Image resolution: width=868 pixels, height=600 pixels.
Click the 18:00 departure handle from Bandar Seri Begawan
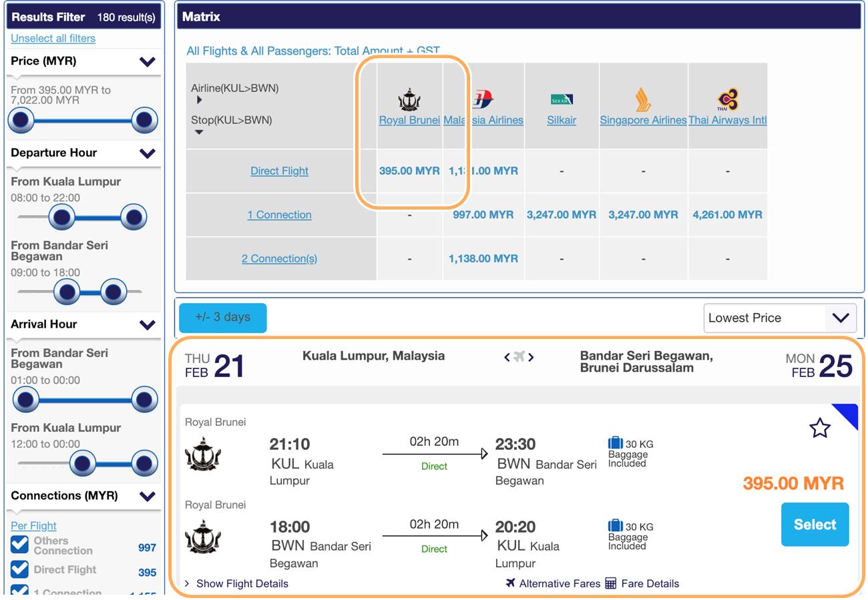[114, 292]
